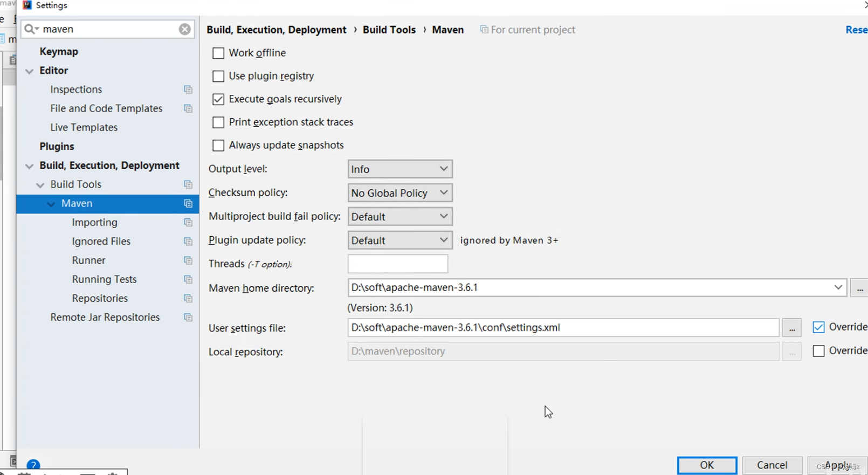Click project-level icon beside Running Tests
Screen dimensions: 868x475
point(188,279)
